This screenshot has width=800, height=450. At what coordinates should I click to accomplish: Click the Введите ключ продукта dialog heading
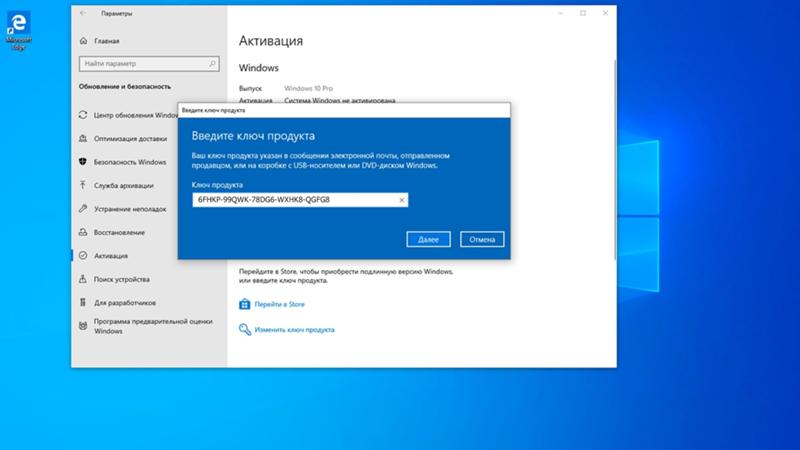tap(253, 136)
